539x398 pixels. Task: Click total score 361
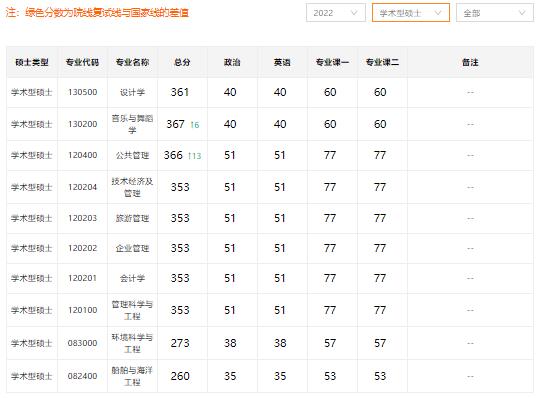pos(180,92)
